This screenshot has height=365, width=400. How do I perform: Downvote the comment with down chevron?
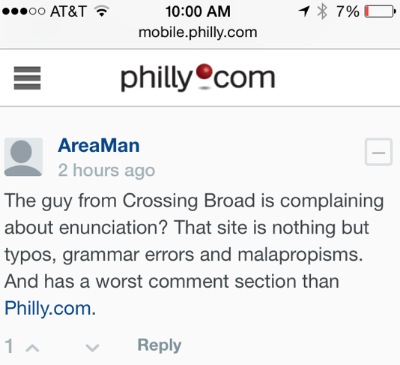[x=92, y=348]
